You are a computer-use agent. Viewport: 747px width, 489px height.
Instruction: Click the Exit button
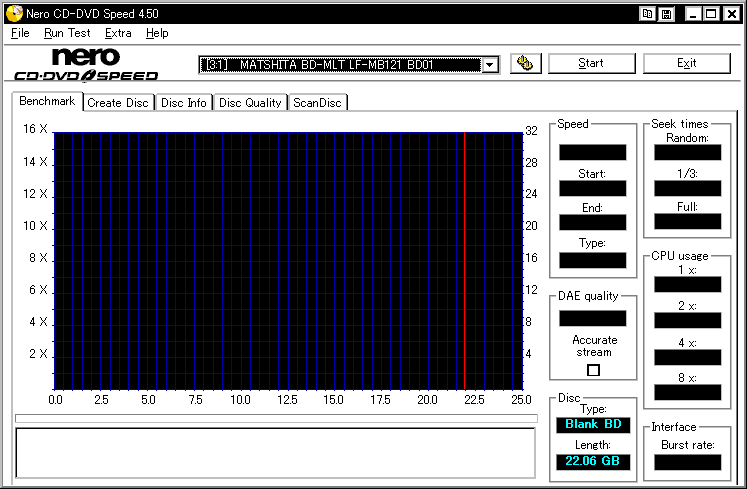[686, 63]
